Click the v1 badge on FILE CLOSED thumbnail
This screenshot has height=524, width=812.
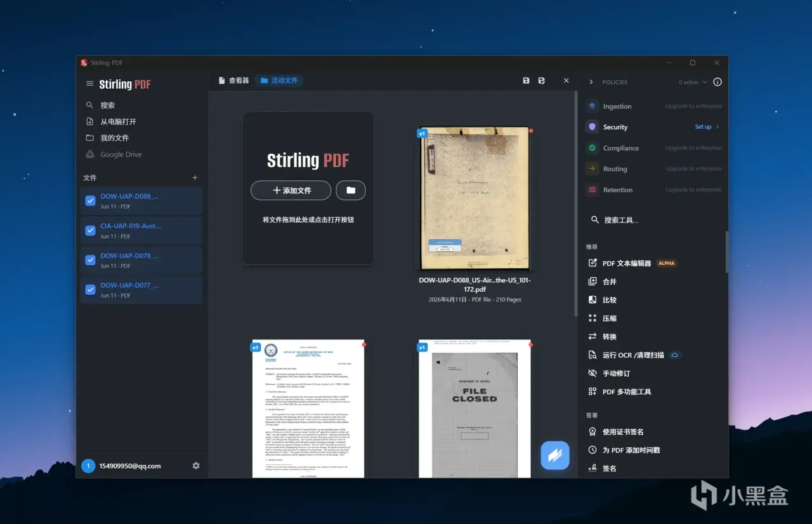(422, 348)
